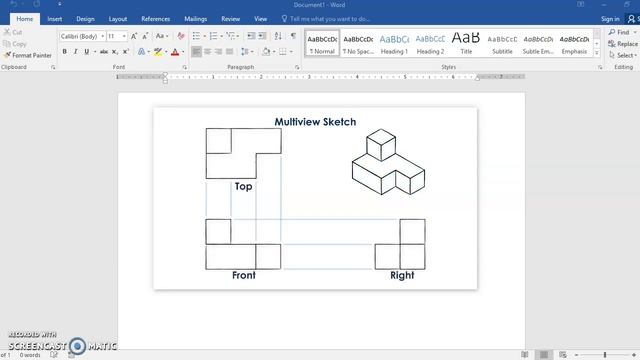Click Grow Font size icon

click(134, 36)
